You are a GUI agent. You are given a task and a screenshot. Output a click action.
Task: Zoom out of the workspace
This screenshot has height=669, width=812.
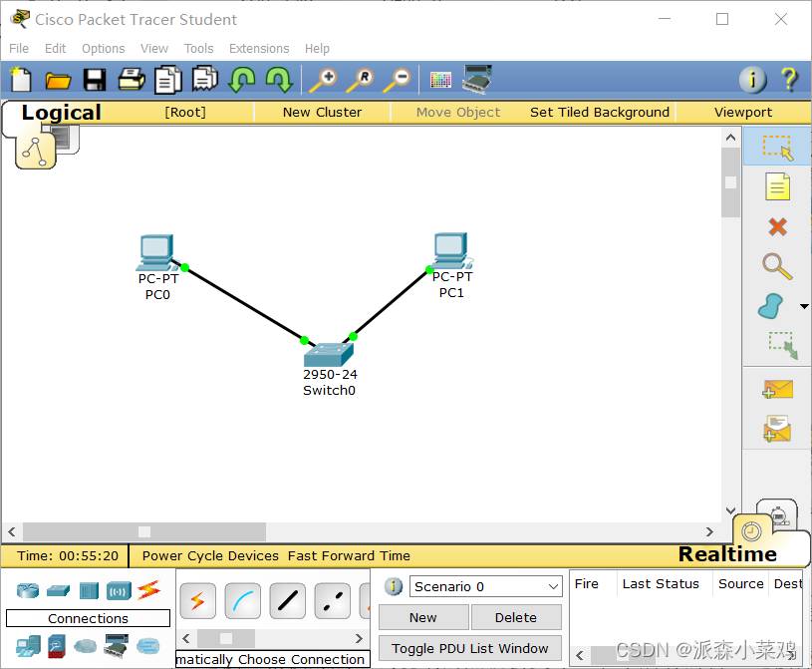tap(397, 81)
